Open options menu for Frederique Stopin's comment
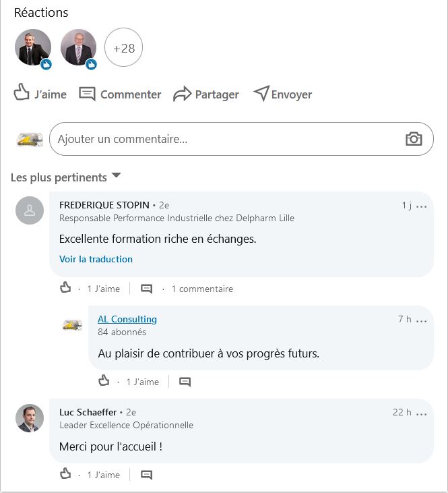 point(422,206)
